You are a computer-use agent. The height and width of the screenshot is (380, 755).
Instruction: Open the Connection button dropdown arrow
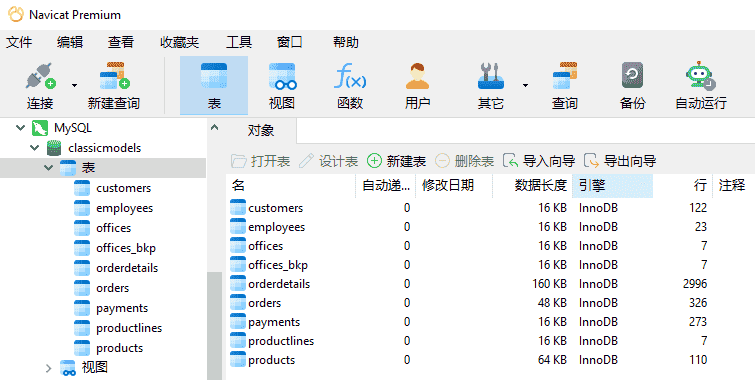coord(74,86)
